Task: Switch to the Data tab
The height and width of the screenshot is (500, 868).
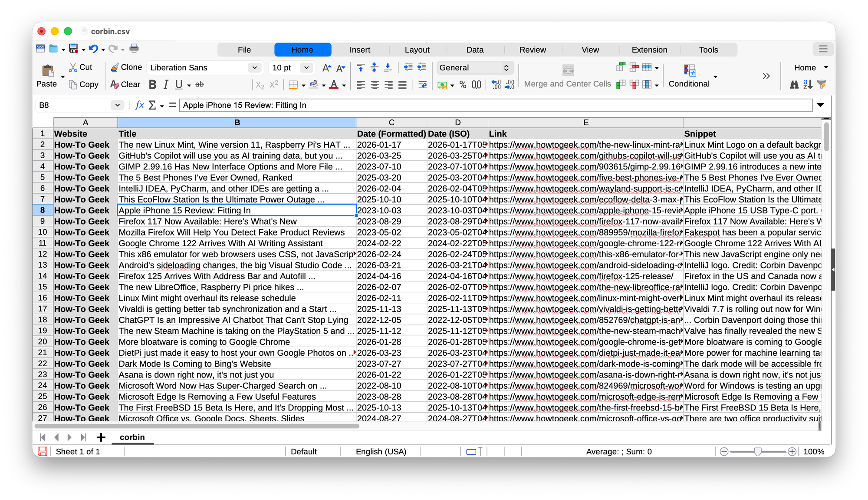Action: tap(475, 50)
